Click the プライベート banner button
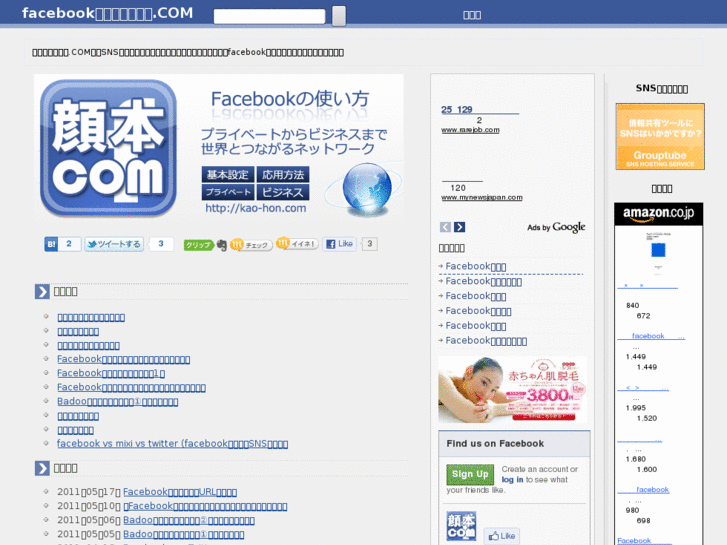 tap(228, 192)
